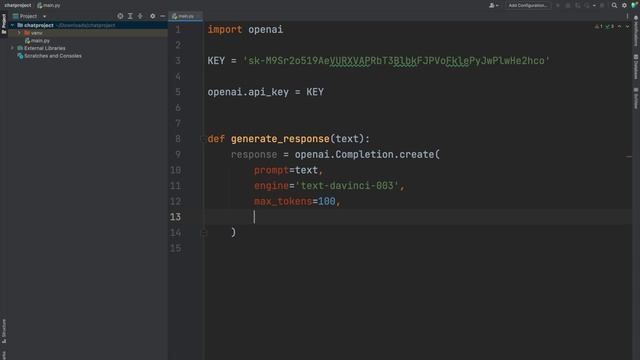Click line number 8 in the gutter

pos(178,139)
